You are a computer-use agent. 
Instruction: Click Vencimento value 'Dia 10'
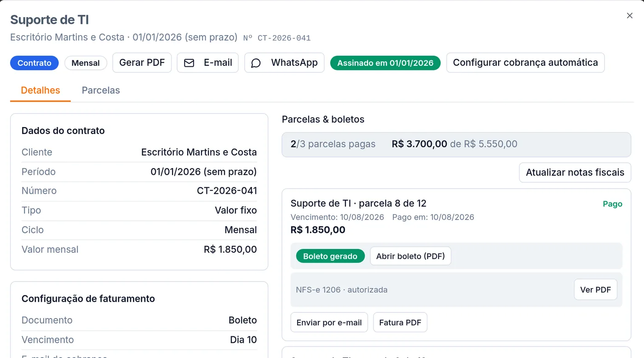click(x=243, y=340)
